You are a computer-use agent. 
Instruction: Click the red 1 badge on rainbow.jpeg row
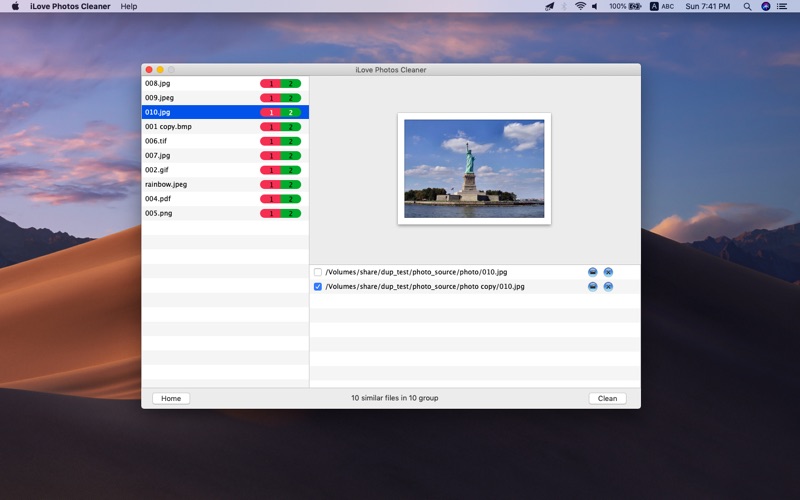271,185
